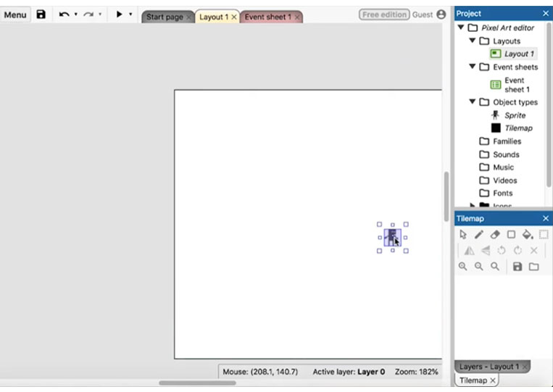
Task: Click the layout view vertical scrollbar
Action: tap(446, 196)
